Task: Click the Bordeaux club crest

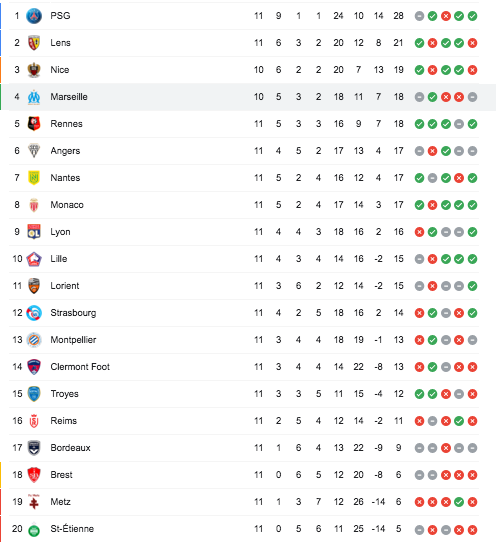Action: point(34,448)
